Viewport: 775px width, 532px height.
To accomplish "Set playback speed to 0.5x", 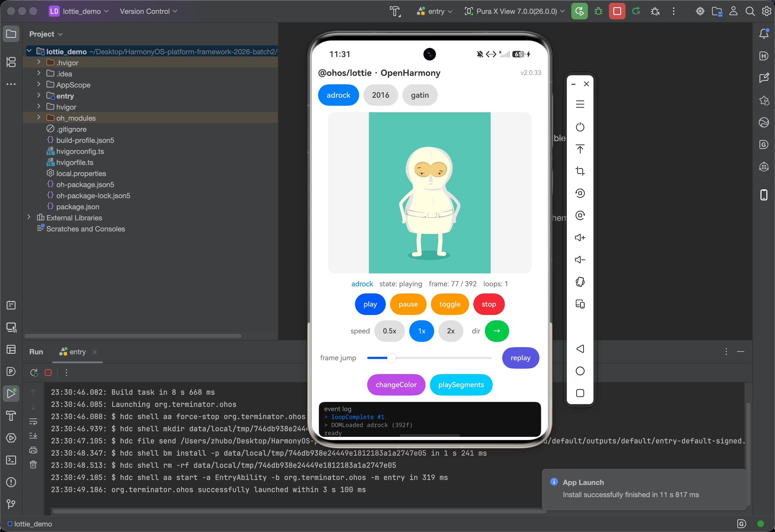I will coord(389,331).
